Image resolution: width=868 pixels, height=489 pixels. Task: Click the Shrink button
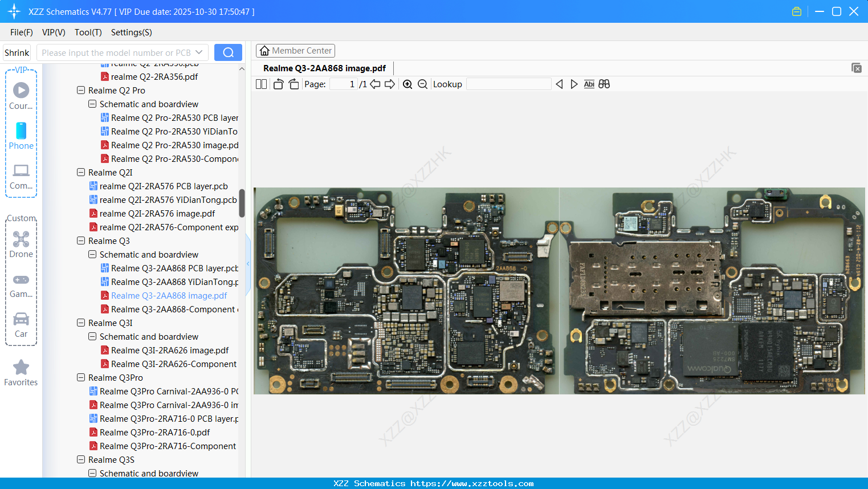17,52
